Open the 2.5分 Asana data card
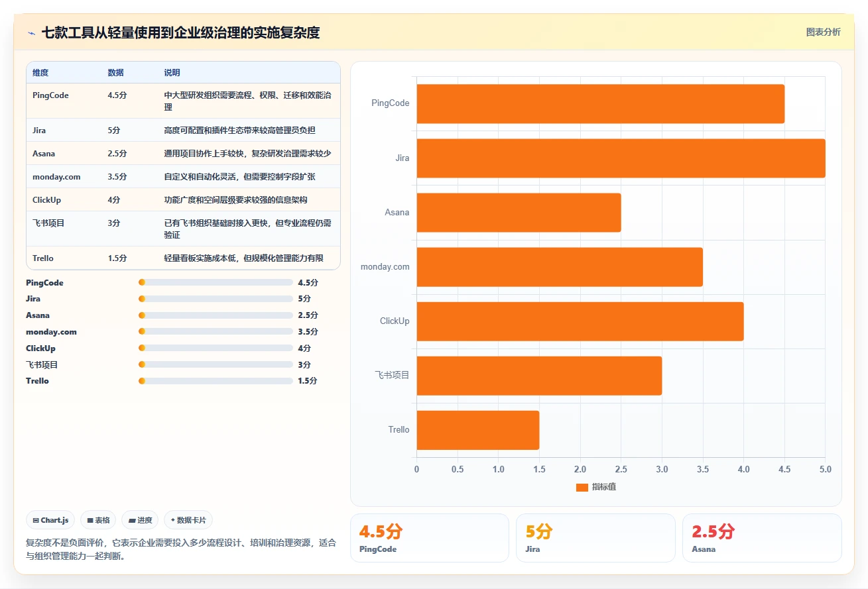The height and width of the screenshot is (589, 868). pyautogui.click(x=762, y=538)
